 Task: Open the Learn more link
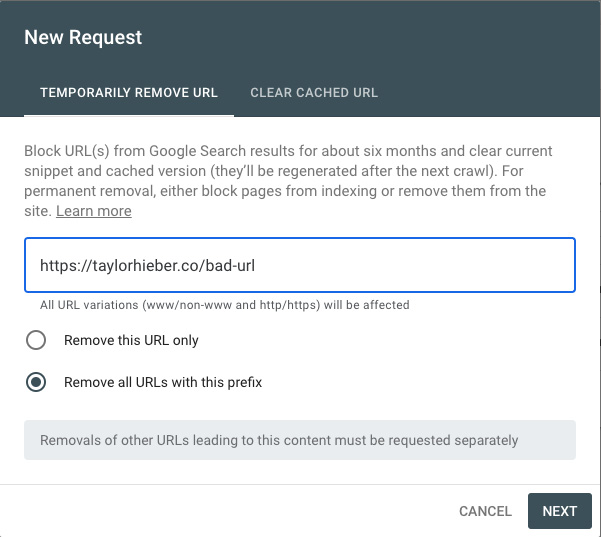click(x=93, y=211)
